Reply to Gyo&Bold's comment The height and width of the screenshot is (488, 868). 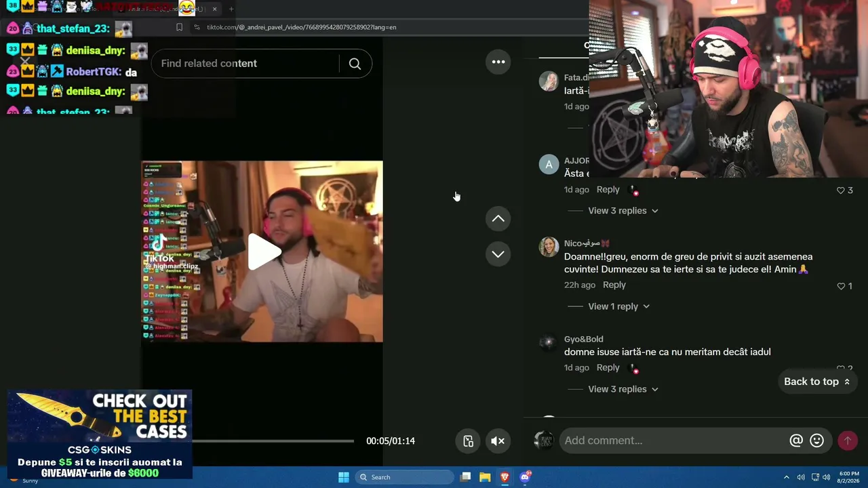[x=608, y=367]
